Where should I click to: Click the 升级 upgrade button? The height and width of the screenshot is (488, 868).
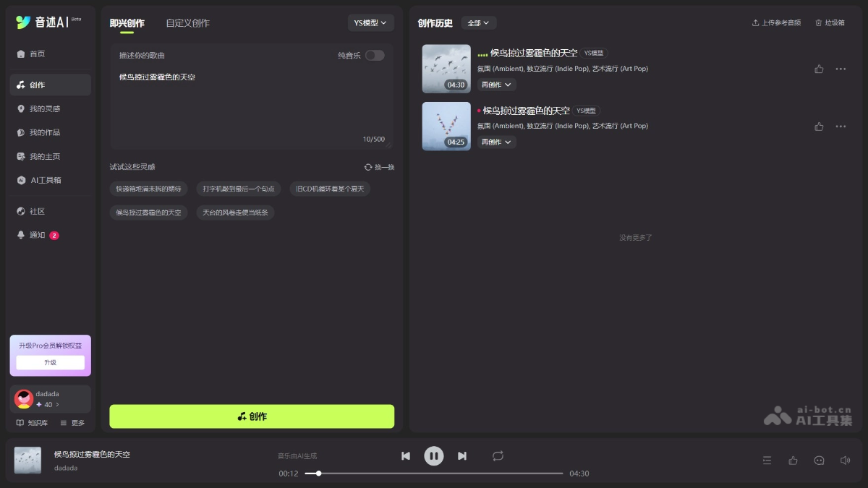(50, 362)
